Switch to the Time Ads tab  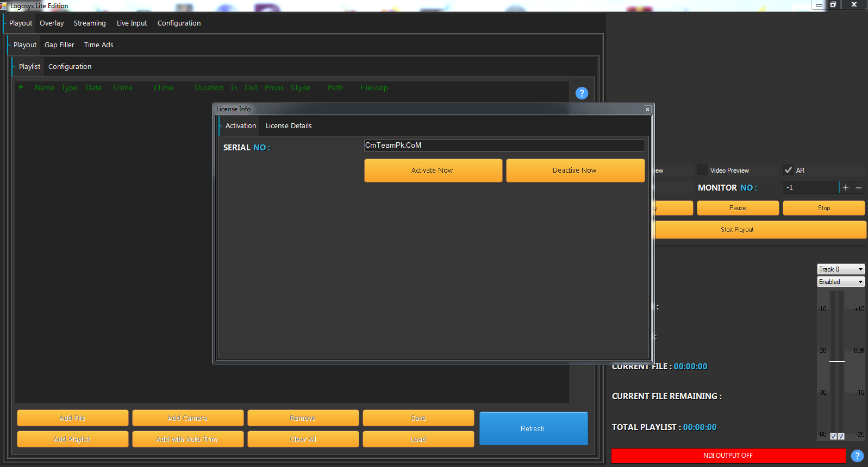click(x=99, y=45)
